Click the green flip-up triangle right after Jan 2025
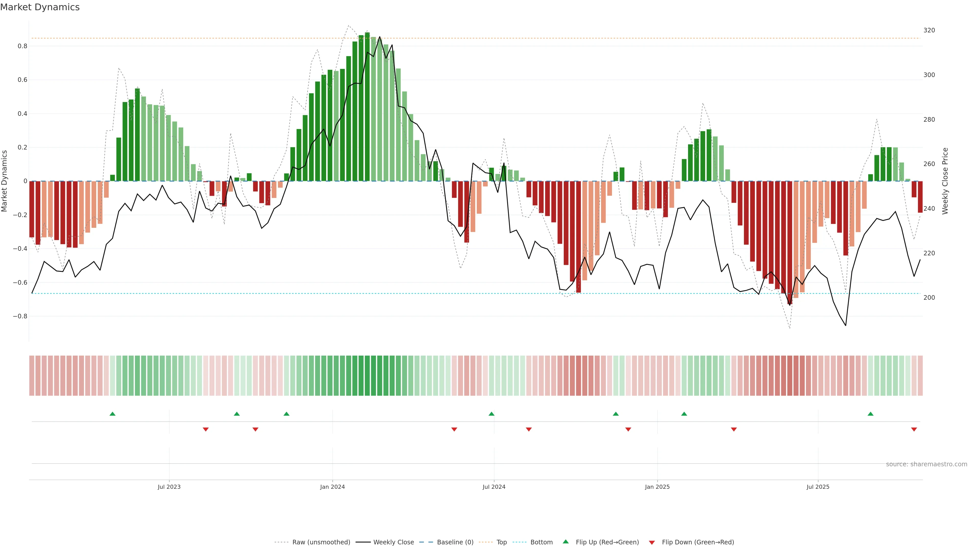980x551 pixels. point(684,414)
